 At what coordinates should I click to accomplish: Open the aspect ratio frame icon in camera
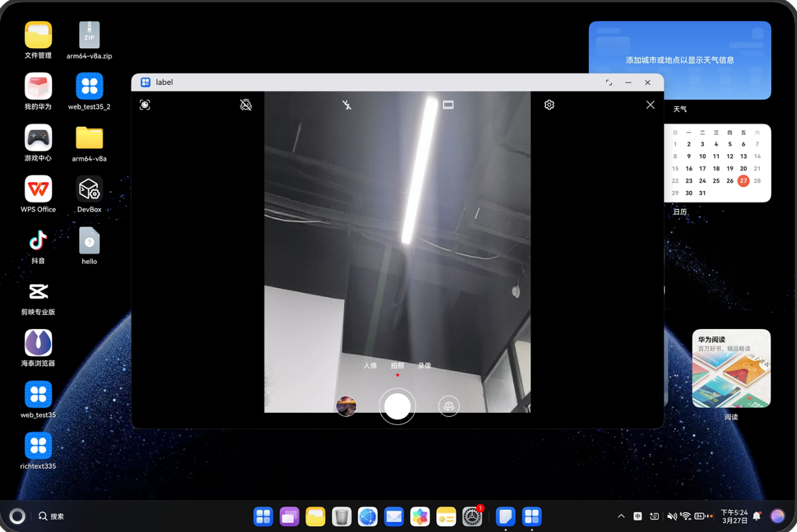pyautogui.click(x=448, y=105)
